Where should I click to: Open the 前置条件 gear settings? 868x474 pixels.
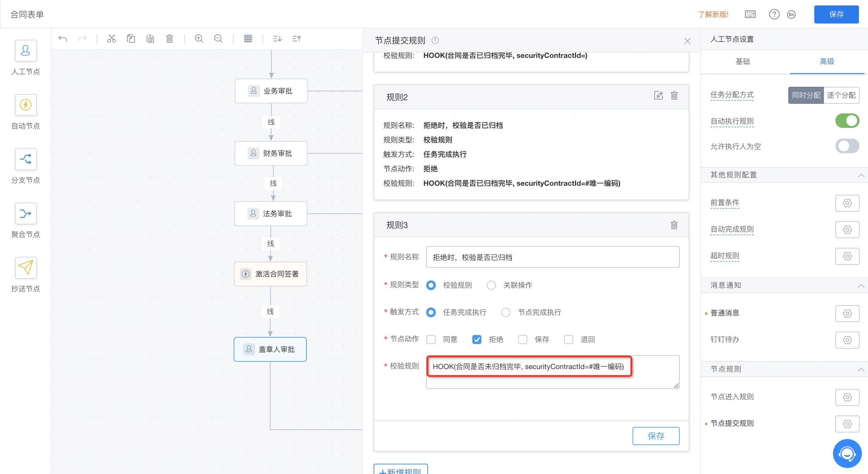847,203
